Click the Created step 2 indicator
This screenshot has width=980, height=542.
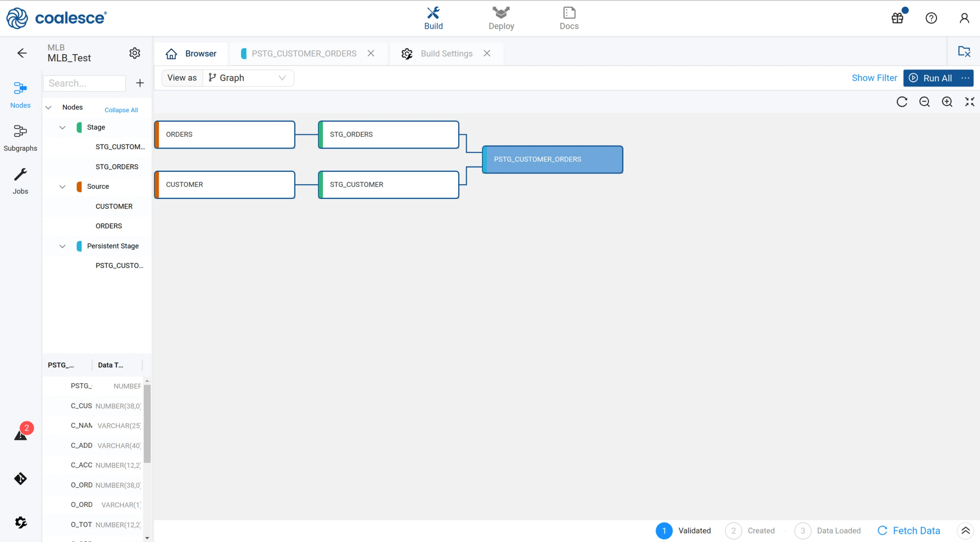(x=750, y=530)
